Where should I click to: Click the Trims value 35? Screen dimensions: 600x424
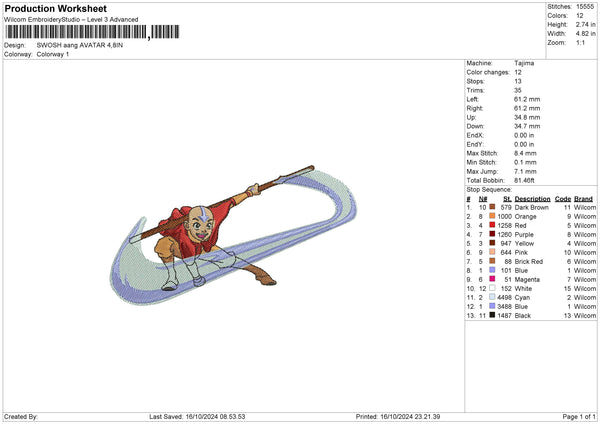pos(518,90)
